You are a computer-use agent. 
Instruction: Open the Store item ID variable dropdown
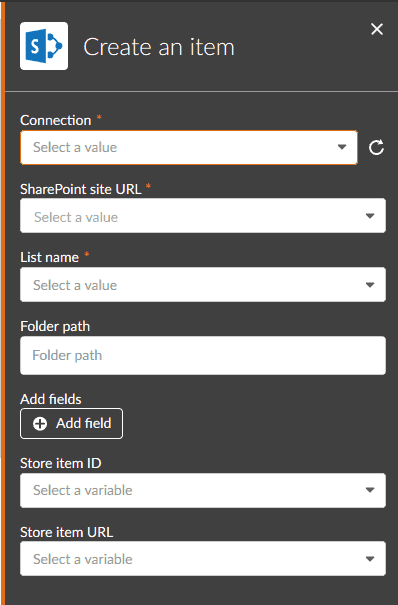pyautogui.click(x=203, y=490)
